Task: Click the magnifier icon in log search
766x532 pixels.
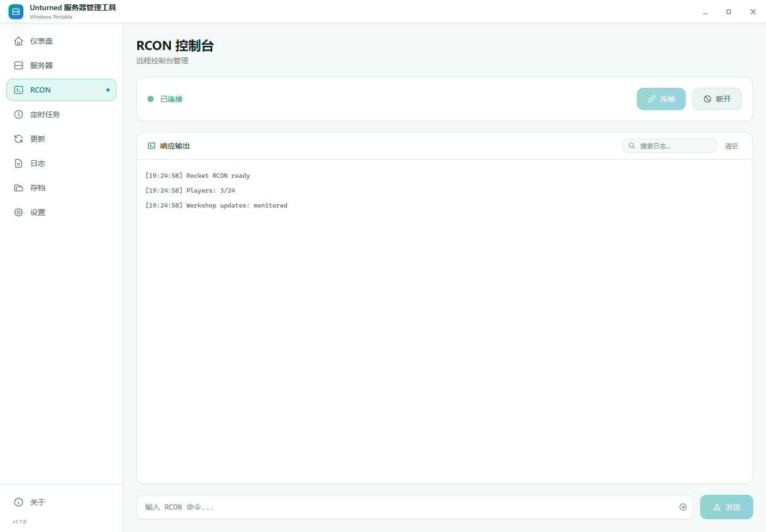Action: tap(632, 146)
